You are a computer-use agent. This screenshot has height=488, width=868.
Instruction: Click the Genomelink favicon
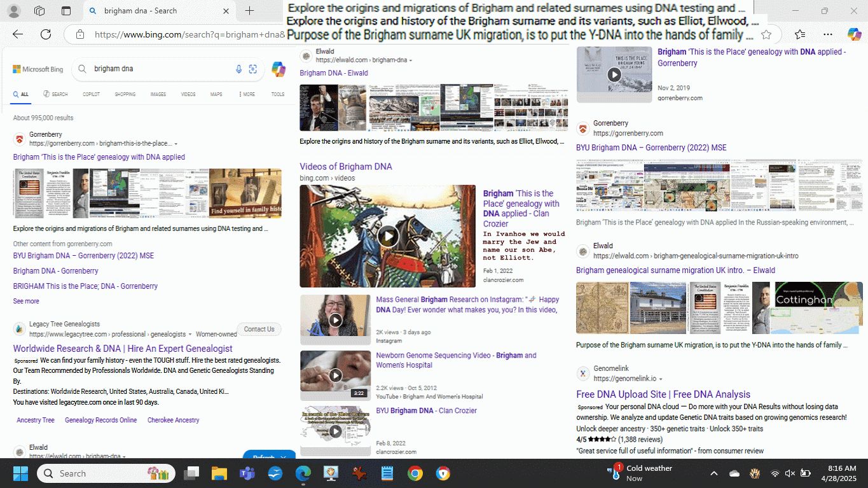click(x=582, y=373)
